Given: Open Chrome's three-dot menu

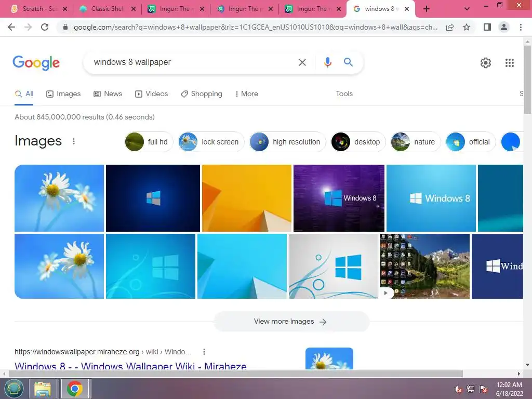Looking at the screenshot, I should (x=521, y=27).
